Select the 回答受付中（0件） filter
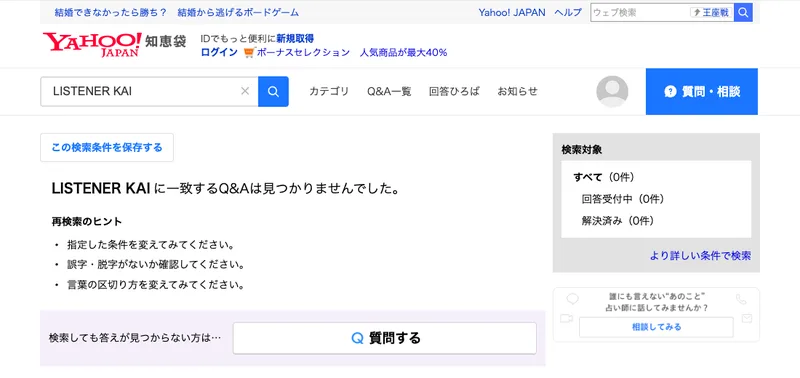The image size is (800, 378). [x=623, y=199]
